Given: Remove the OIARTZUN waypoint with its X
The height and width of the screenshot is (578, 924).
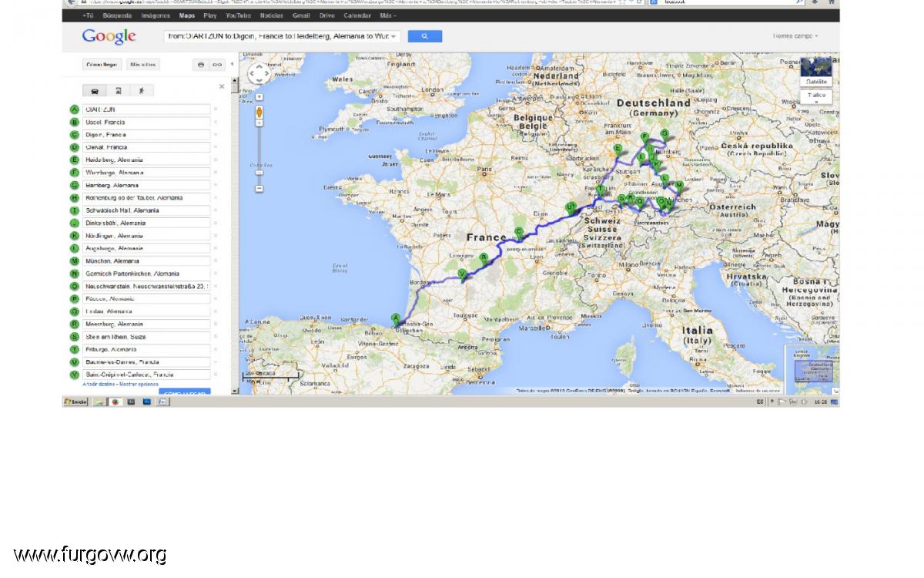Looking at the screenshot, I should 216,109.
